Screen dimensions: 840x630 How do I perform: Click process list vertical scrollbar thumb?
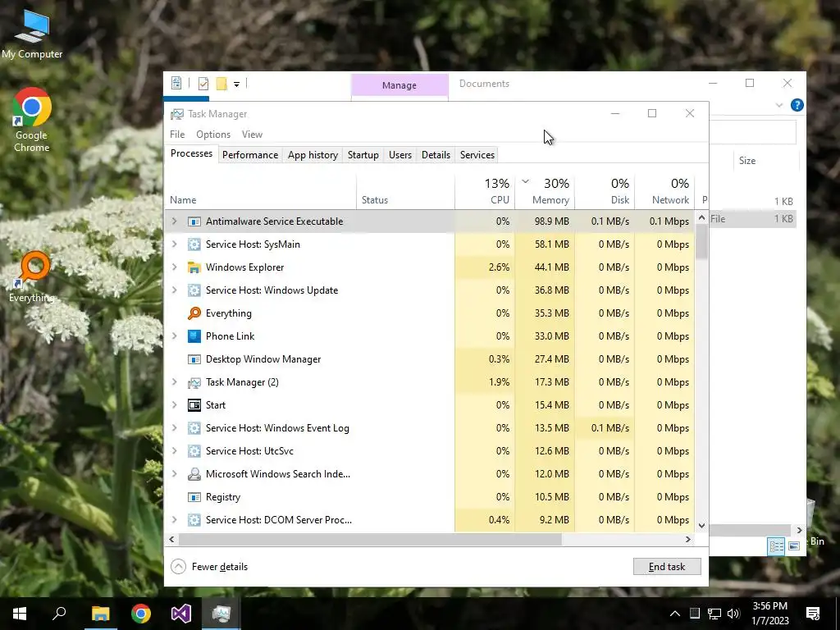click(702, 242)
